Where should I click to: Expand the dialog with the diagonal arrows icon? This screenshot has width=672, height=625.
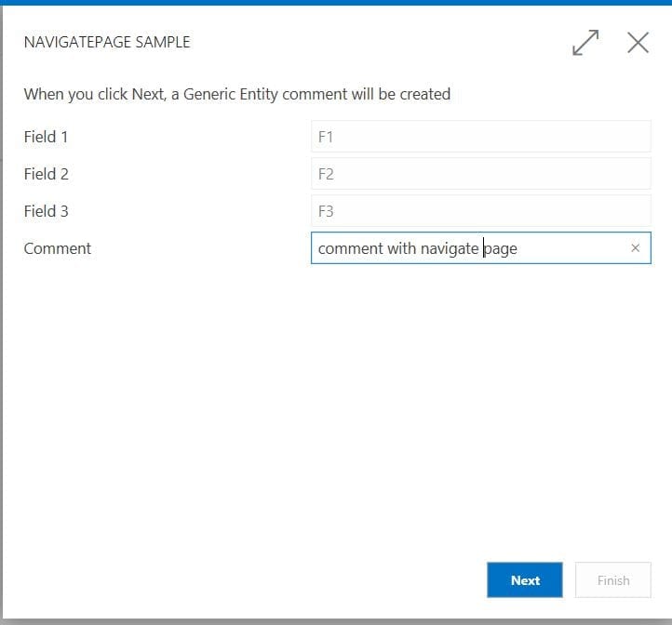(585, 43)
